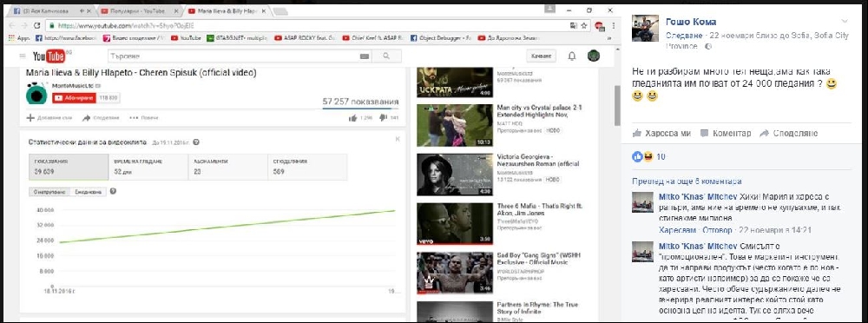The width and height of the screenshot is (868, 323).
Task: Select the Maria Ilieva & Billy Hlapeto tab
Action: [226, 11]
